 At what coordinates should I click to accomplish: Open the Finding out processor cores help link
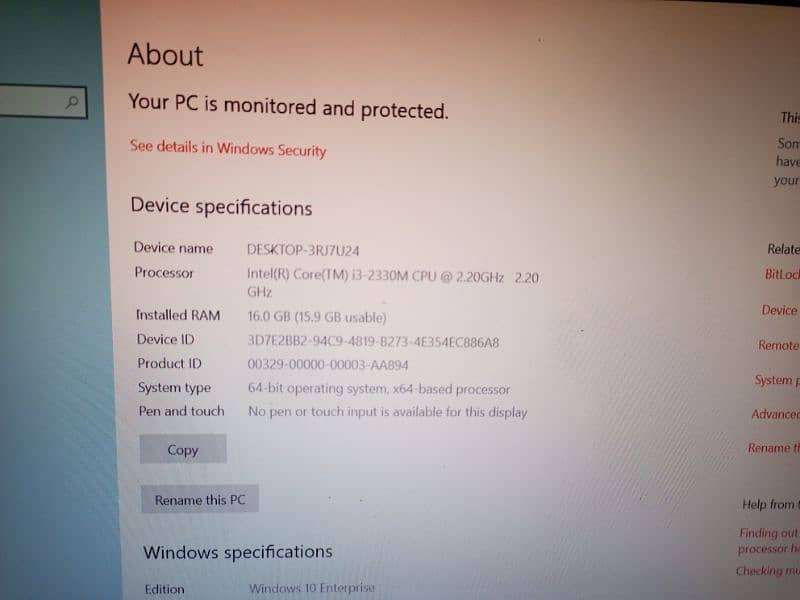pyautogui.click(x=768, y=541)
